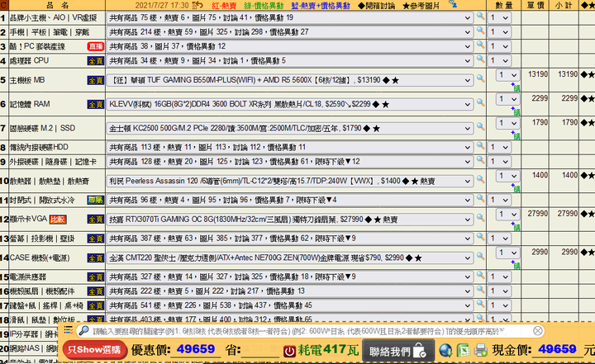Click the 全頁 badge beside 主機板 MB
595x364 pixels.
tap(96, 80)
